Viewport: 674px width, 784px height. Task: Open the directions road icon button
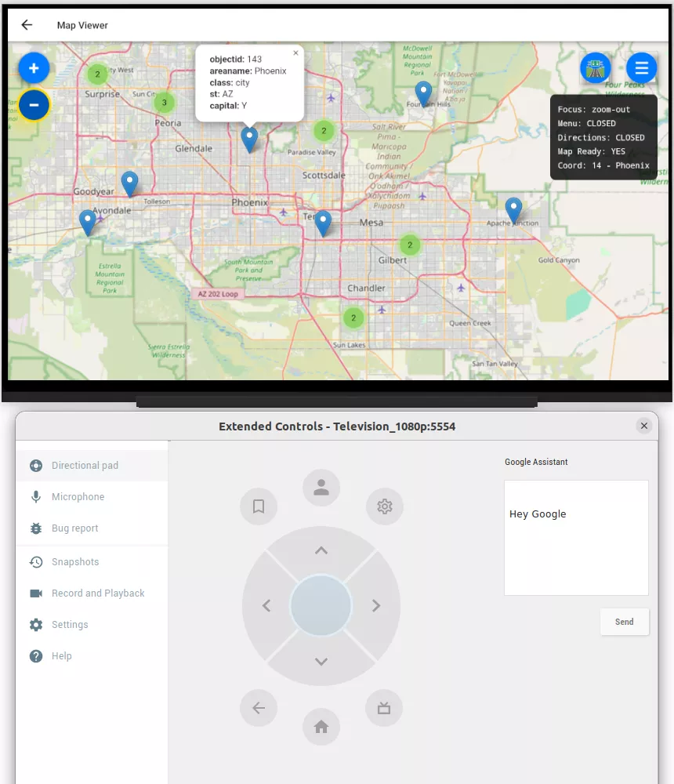pos(596,68)
